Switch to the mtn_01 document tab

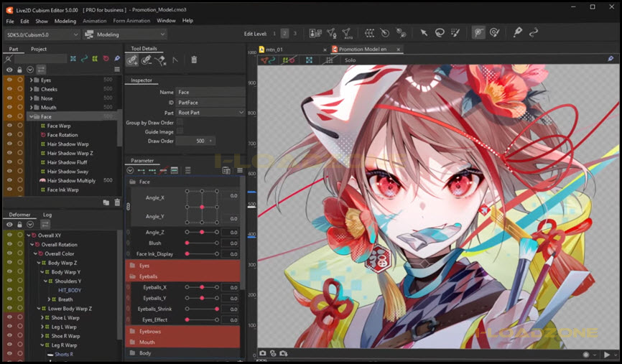[x=274, y=50]
